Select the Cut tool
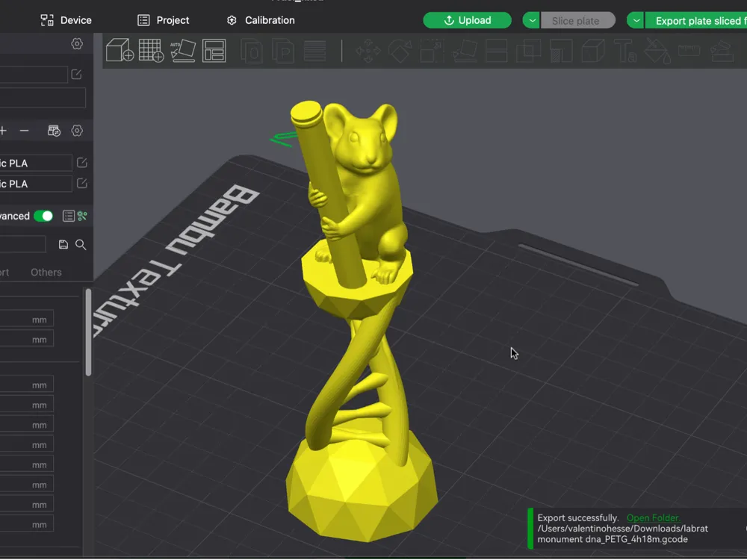The height and width of the screenshot is (560, 747). tap(497, 51)
